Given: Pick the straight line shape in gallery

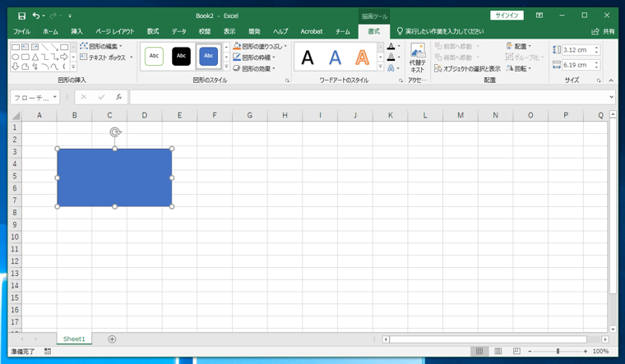Looking at the screenshot, I should tap(44, 47).
